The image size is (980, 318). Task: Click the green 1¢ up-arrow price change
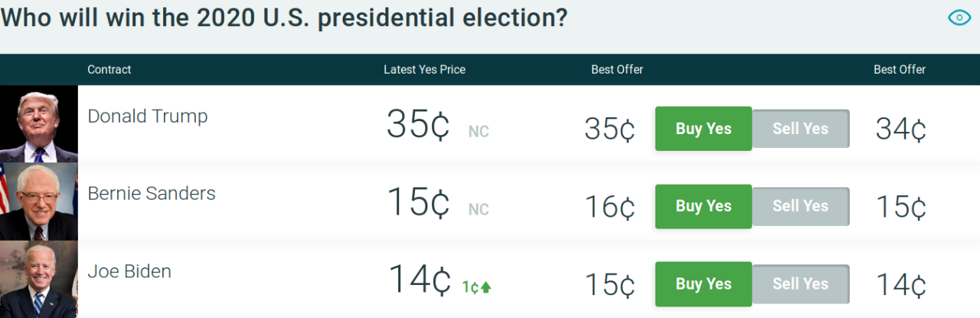pos(476,287)
